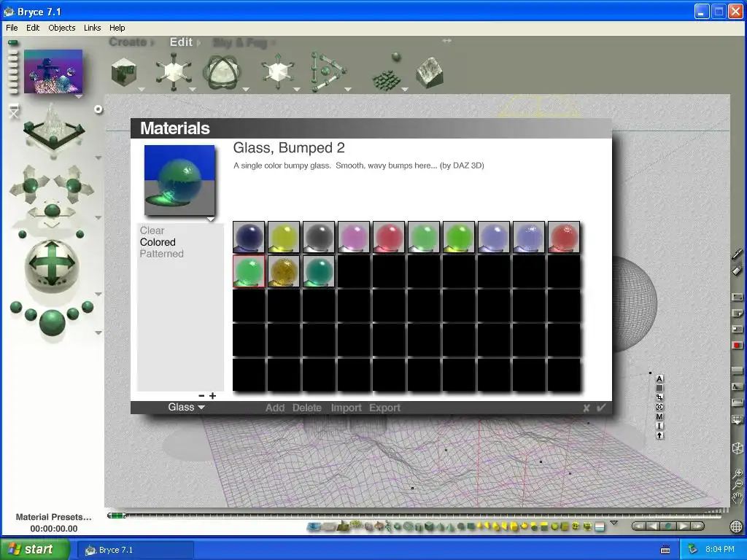Select the yellow glass preset swatch
The width and height of the screenshot is (747, 560).
point(284,237)
